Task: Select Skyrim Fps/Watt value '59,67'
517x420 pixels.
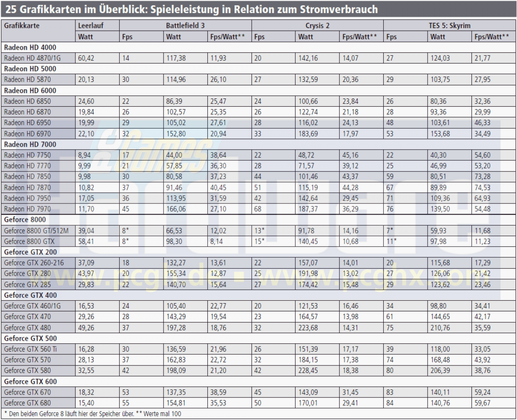Action: coord(483,403)
